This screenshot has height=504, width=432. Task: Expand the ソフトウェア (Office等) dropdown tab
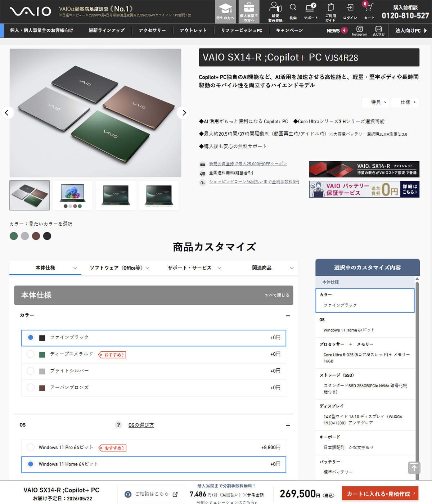119,268
